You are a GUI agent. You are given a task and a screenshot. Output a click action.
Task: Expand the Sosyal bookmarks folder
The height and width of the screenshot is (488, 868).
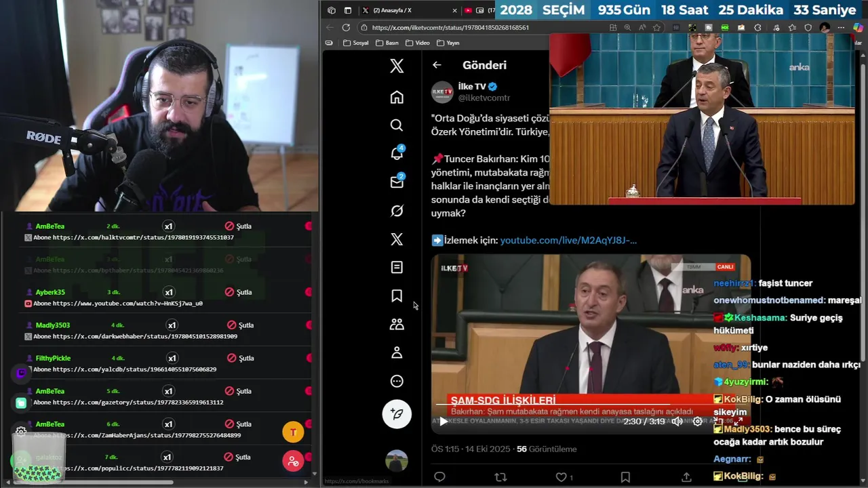tap(356, 43)
